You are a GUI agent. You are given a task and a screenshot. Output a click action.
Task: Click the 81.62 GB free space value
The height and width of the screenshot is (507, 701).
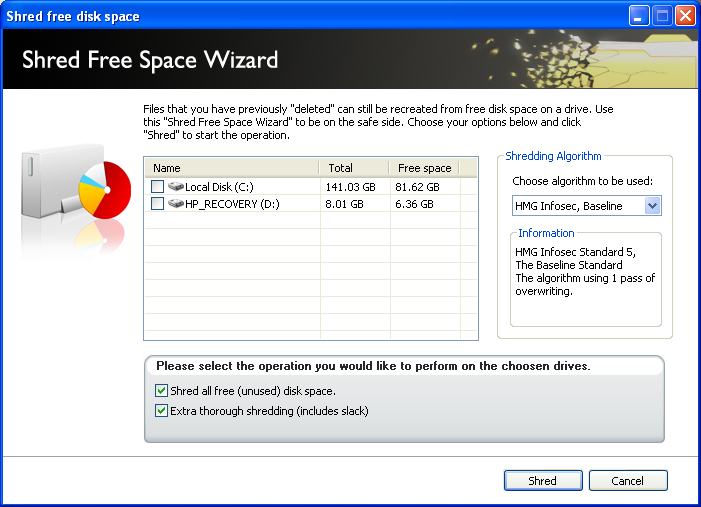(x=417, y=187)
